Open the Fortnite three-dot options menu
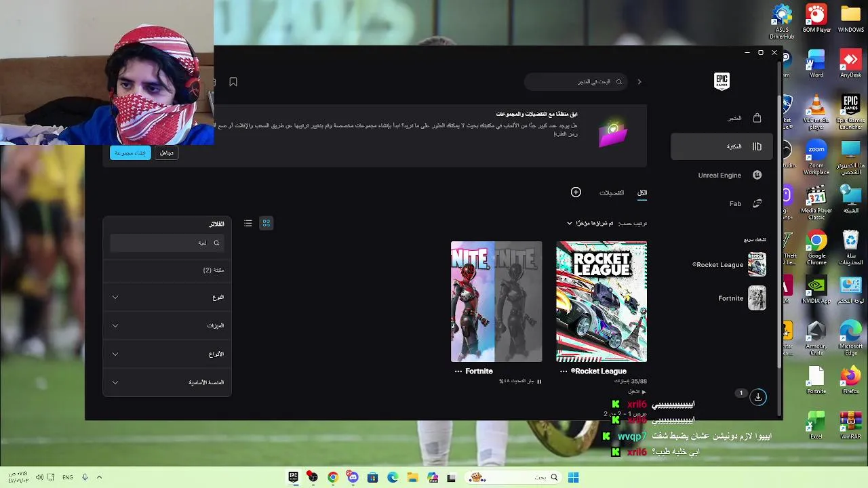This screenshot has width=868, height=488. [x=458, y=371]
